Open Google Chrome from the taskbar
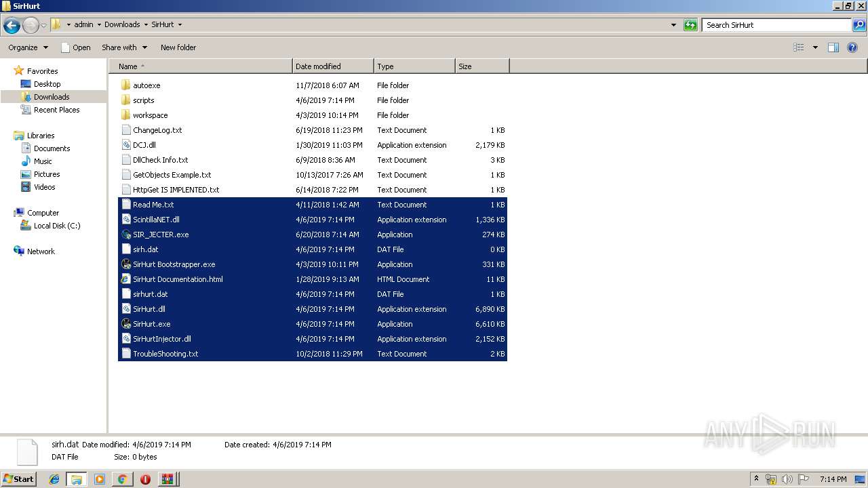Viewport: 868px width, 488px height. click(x=122, y=479)
